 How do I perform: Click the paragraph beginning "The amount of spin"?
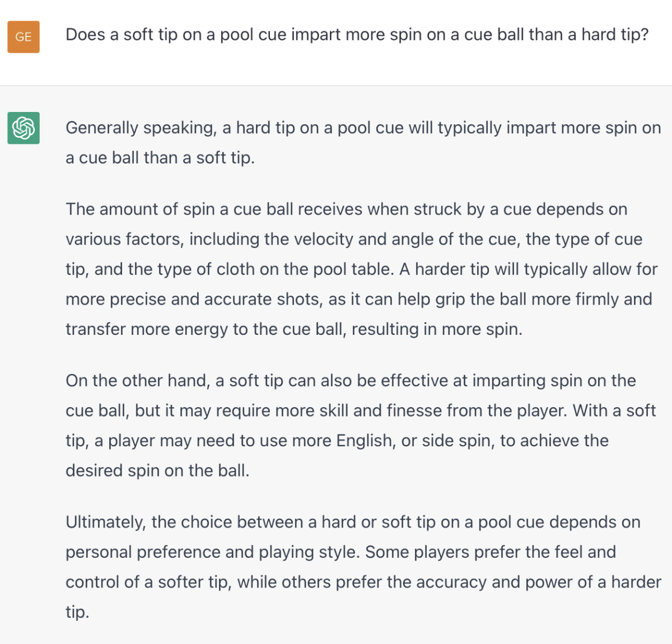[361, 269]
